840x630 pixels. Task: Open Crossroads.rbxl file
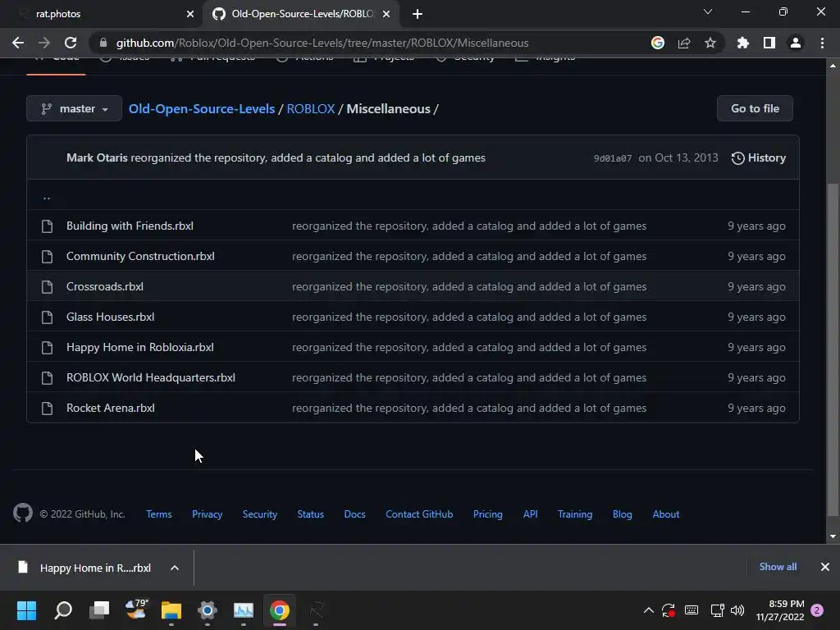(105, 286)
